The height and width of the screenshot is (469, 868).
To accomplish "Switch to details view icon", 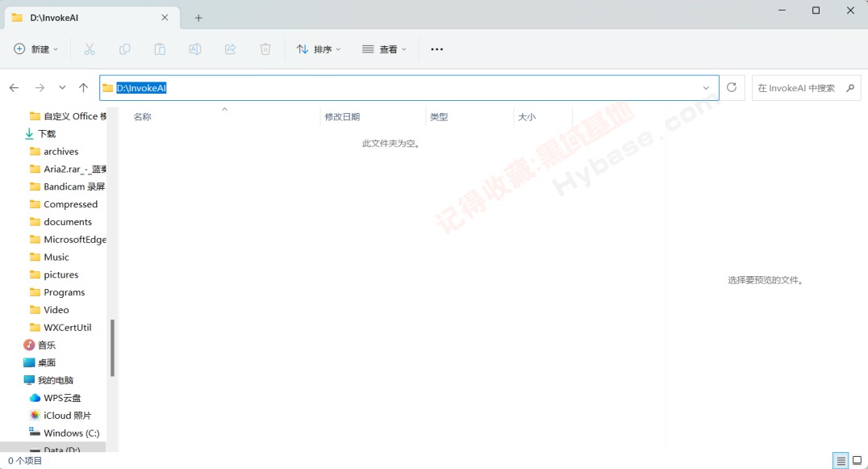I will (841, 461).
